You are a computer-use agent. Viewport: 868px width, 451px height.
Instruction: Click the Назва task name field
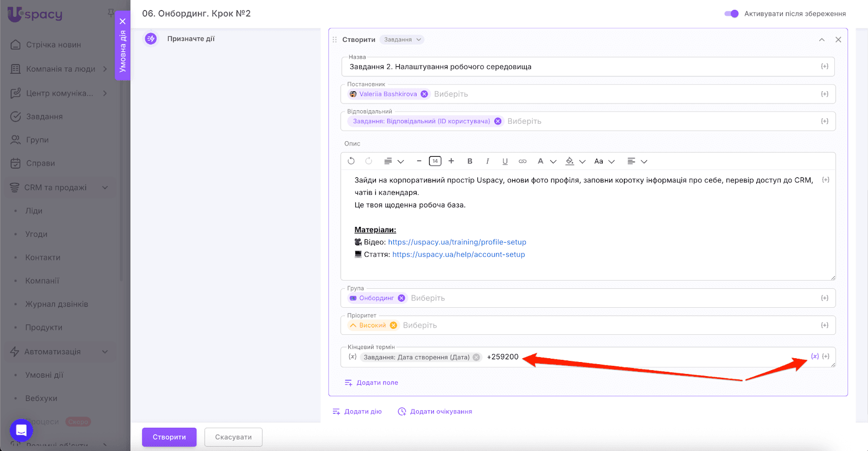580,67
